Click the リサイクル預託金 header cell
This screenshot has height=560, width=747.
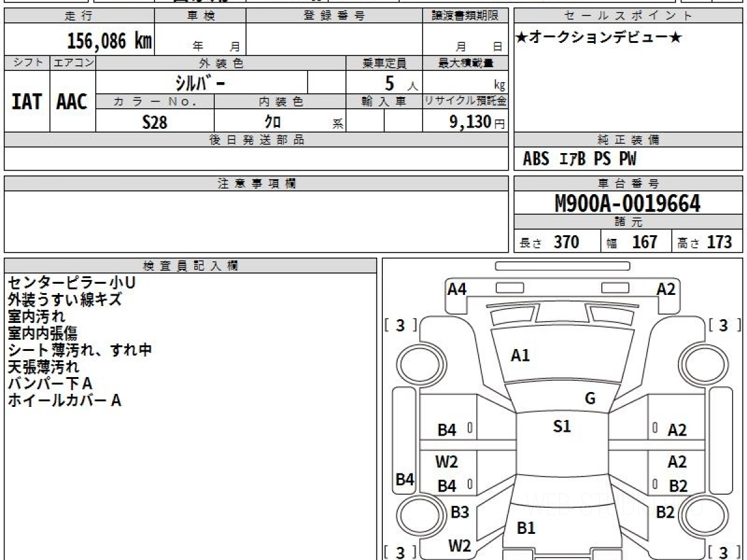coord(465,101)
